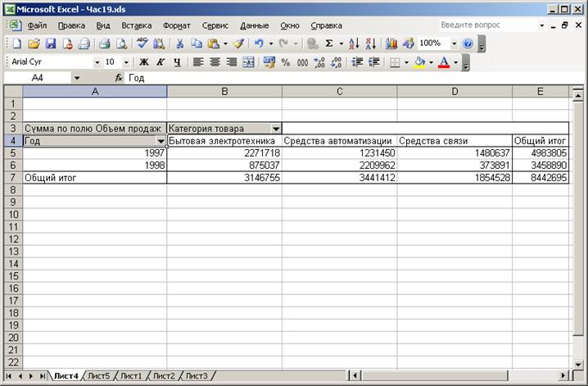Toggle bold with the Ж button

[144, 62]
